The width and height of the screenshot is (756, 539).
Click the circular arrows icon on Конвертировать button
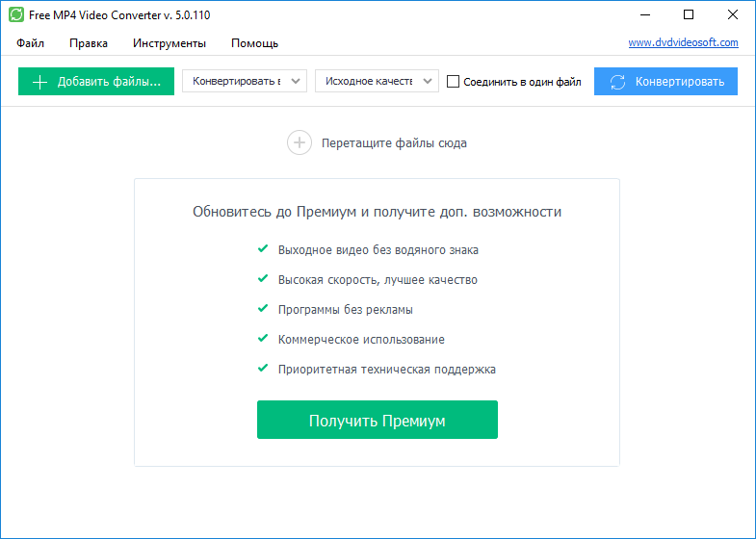pos(617,82)
